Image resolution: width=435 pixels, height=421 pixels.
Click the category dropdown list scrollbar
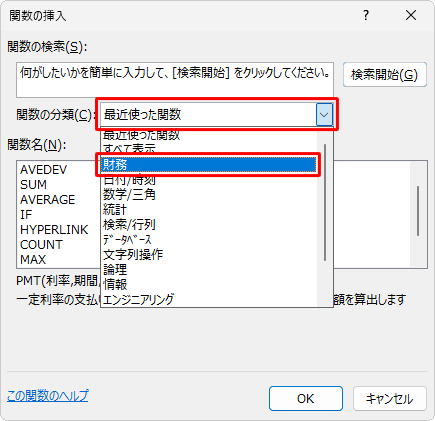[325, 202]
